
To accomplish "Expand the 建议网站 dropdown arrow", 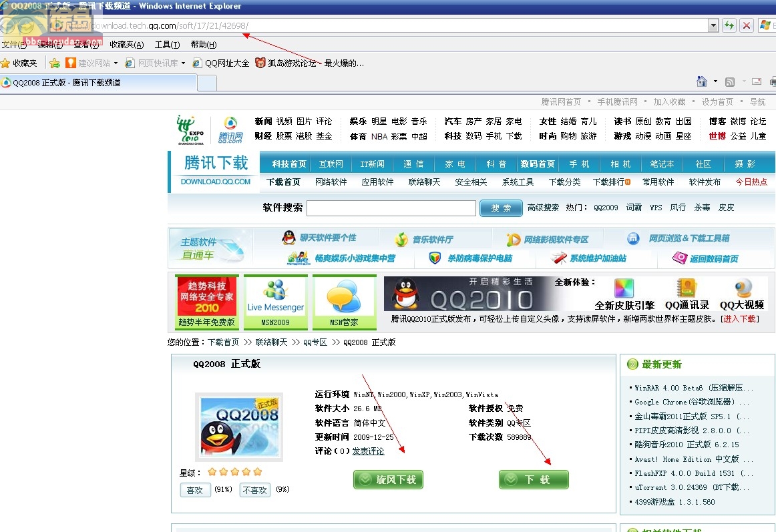I will (x=116, y=63).
